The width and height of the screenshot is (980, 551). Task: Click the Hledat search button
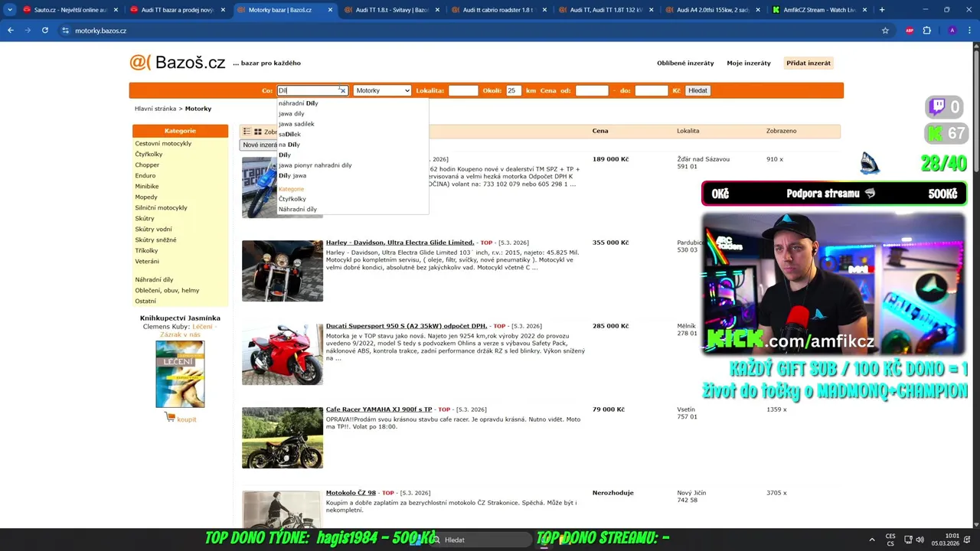click(x=698, y=90)
